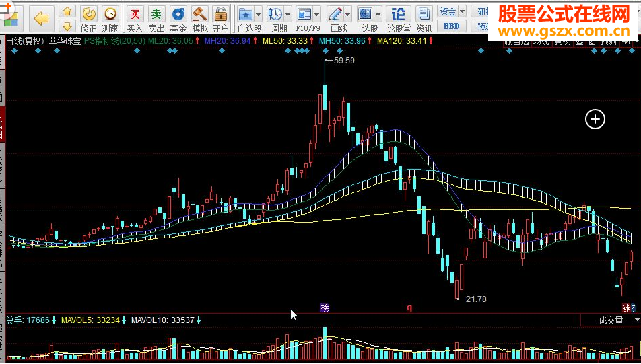Screen dimensions: 641x364
Task: Open the 测速 speed test tool
Action: pos(110,20)
